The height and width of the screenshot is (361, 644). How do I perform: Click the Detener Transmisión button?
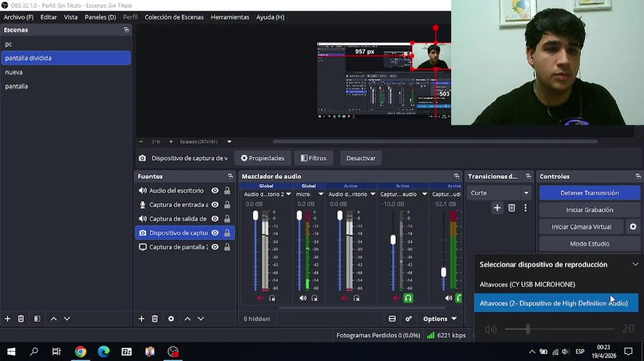(x=589, y=193)
